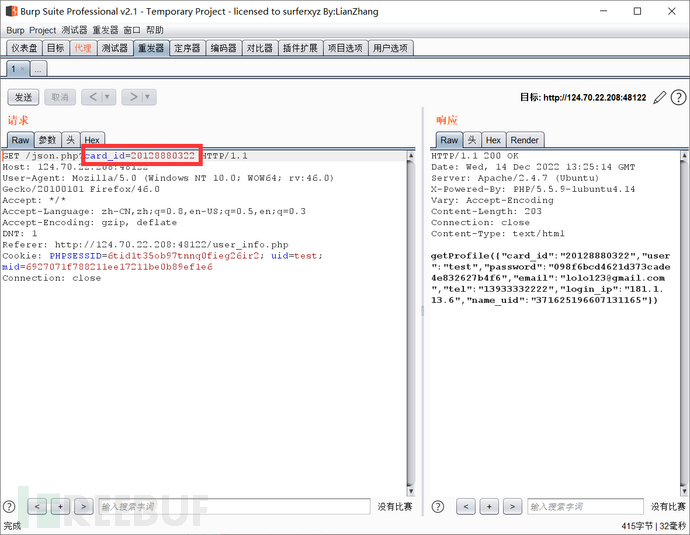Switch to 对比器 comparer tab
This screenshot has width=690, height=535.
(260, 48)
